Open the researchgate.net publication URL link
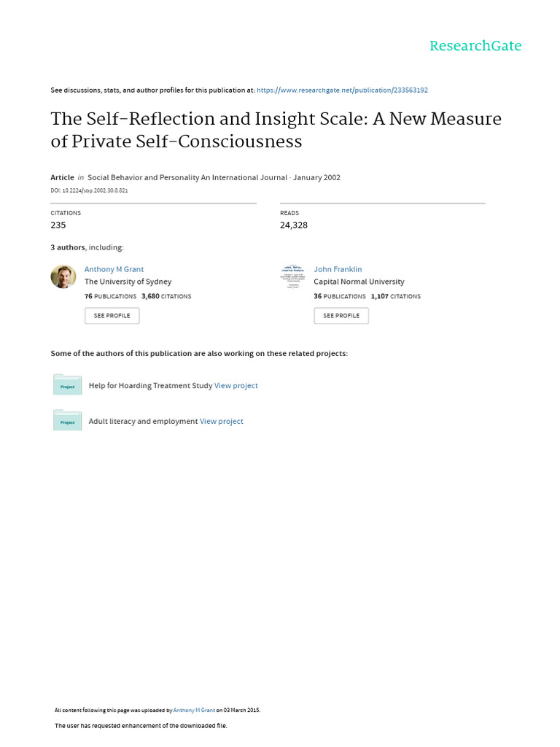Screen dimensions: 560x747 tap(342, 90)
